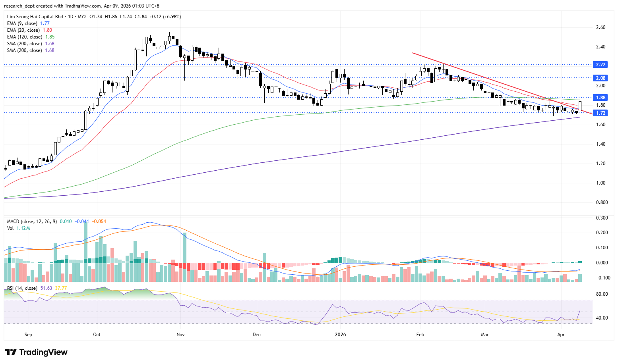
Task: Click the Nov label on time axis
Action: click(x=180, y=335)
